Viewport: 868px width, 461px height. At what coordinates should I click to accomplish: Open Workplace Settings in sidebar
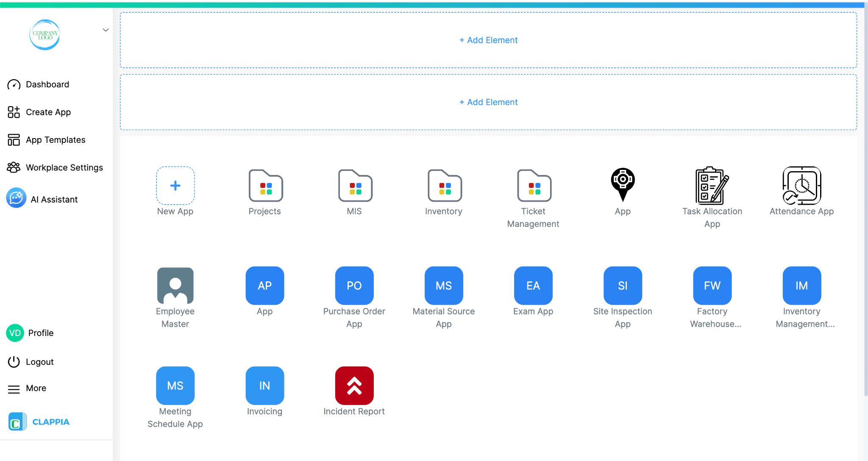64,167
